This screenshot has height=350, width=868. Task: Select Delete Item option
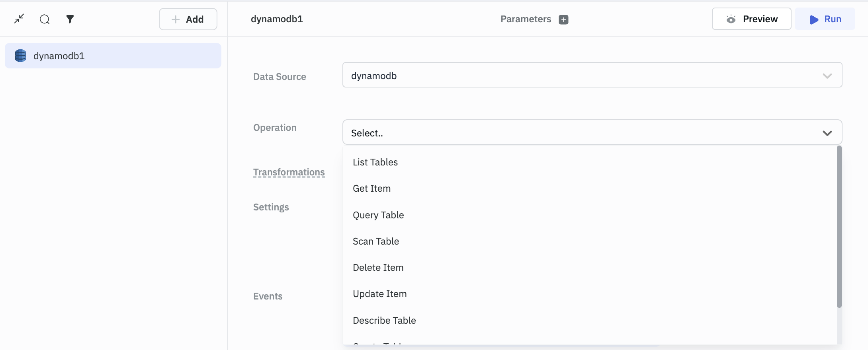378,268
